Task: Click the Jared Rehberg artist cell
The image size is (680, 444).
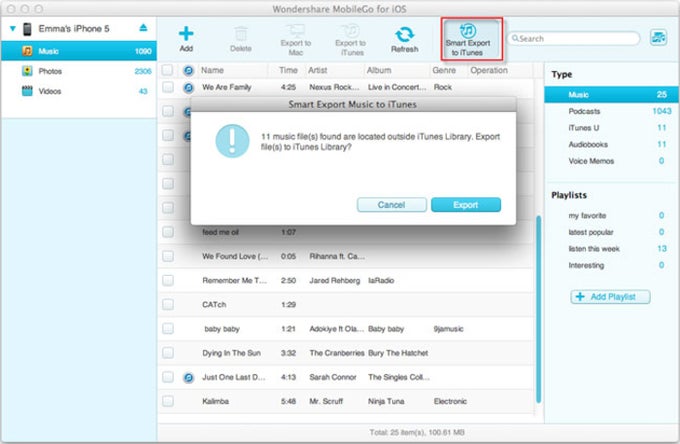Action: coord(335,281)
